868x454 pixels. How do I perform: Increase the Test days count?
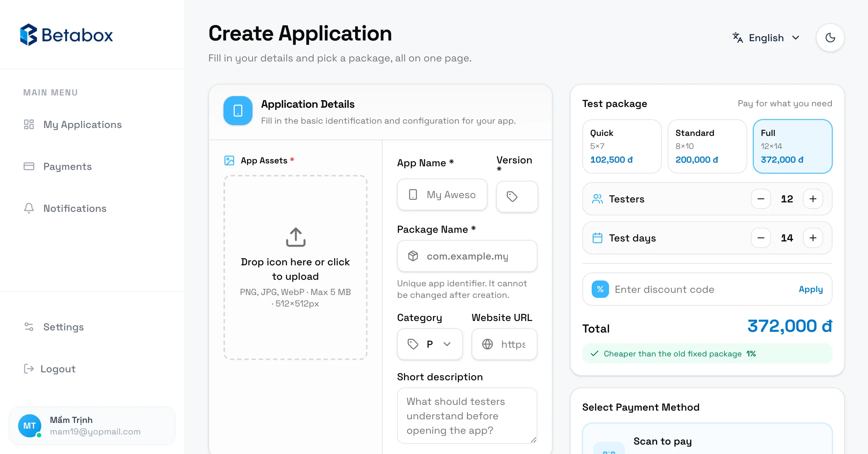point(813,238)
